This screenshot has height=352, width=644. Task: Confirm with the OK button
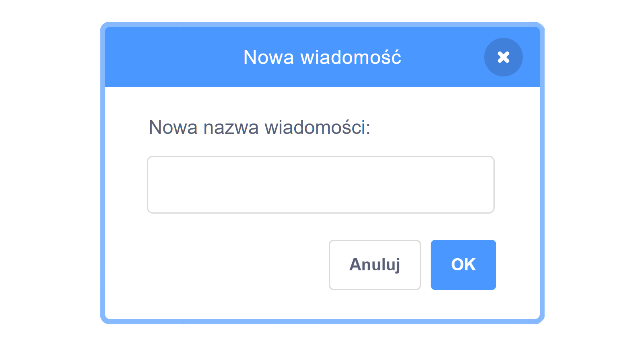pyautogui.click(x=463, y=265)
